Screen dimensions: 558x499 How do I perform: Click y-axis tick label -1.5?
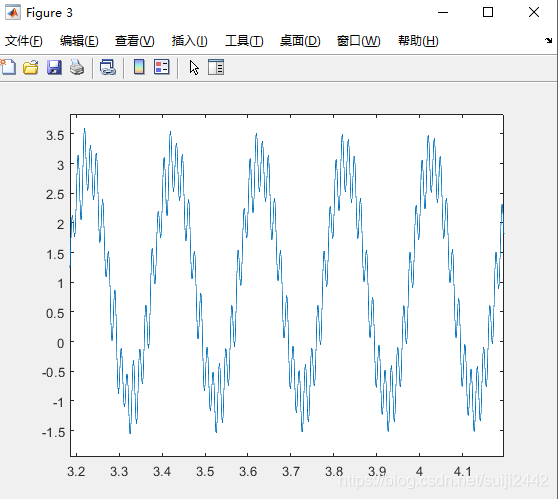(x=54, y=432)
